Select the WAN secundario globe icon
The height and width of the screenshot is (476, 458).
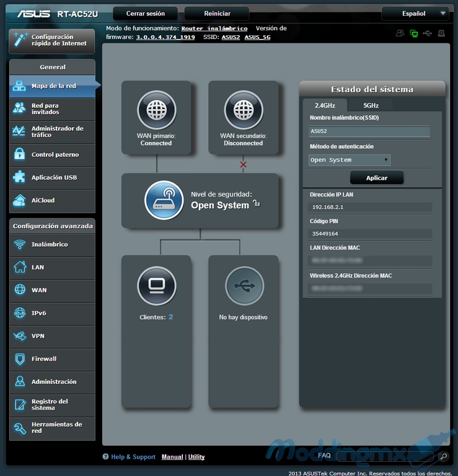(x=244, y=110)
